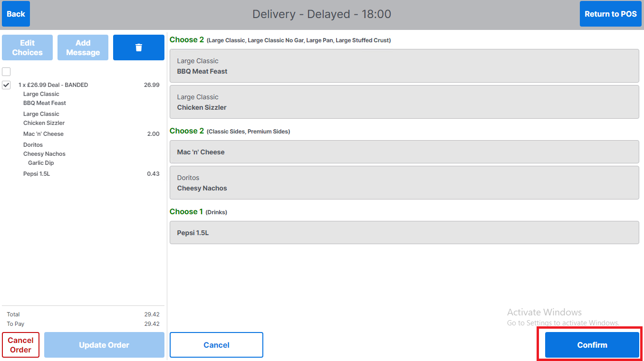Select the Pepsi 1.5L drink option
The width and height of the screenshot is (644, 361).
tap(404, 233)
